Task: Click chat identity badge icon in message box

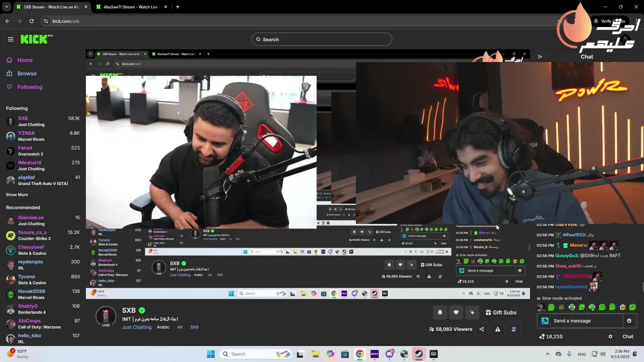Action: pos(544,321)
